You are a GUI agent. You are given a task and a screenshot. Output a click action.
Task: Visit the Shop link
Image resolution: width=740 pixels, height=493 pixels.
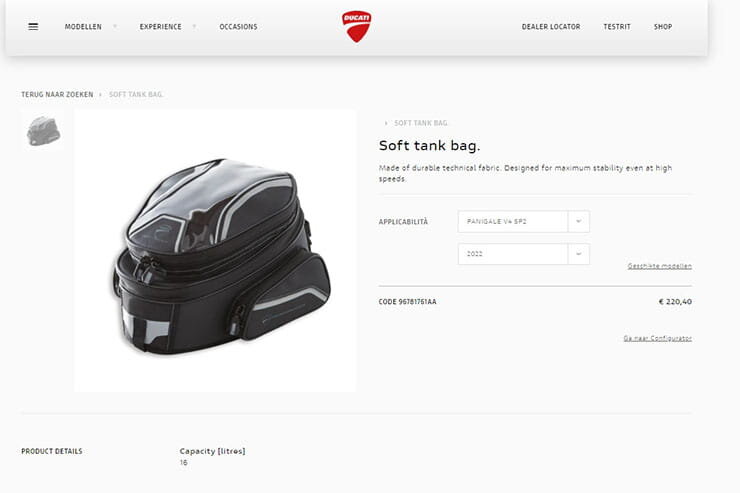[x=663, y=27]
